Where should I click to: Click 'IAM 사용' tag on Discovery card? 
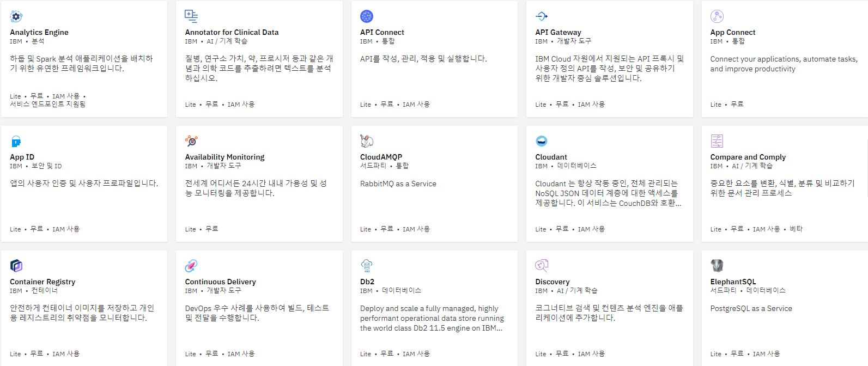tap(591, 353)
